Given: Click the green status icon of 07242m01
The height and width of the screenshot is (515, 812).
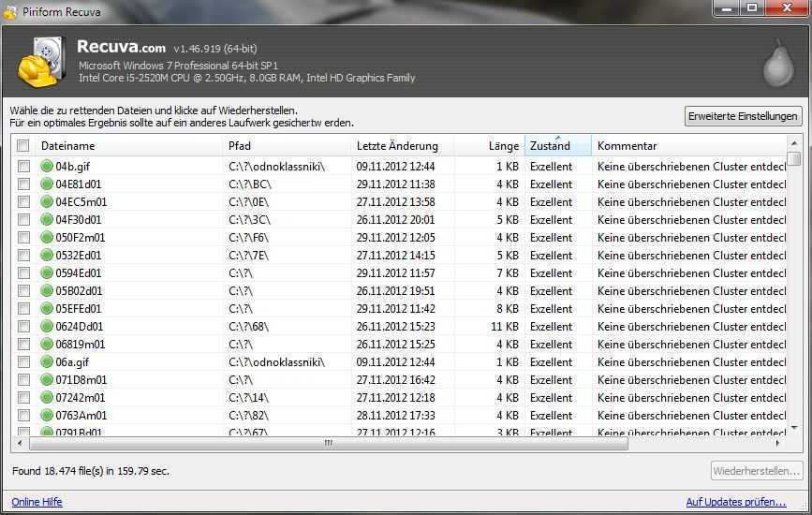Looking at the screenshot, I should tap(47, 398).
